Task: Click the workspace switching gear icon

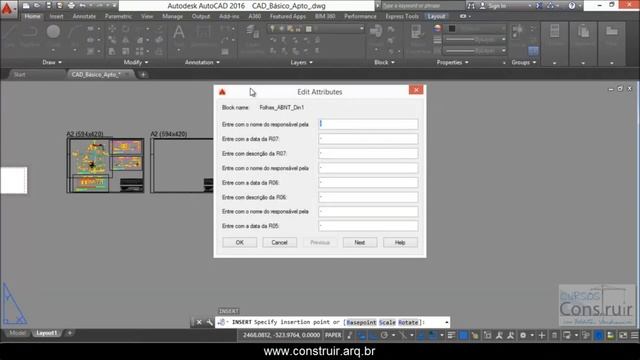Action: tap(523, 336)
